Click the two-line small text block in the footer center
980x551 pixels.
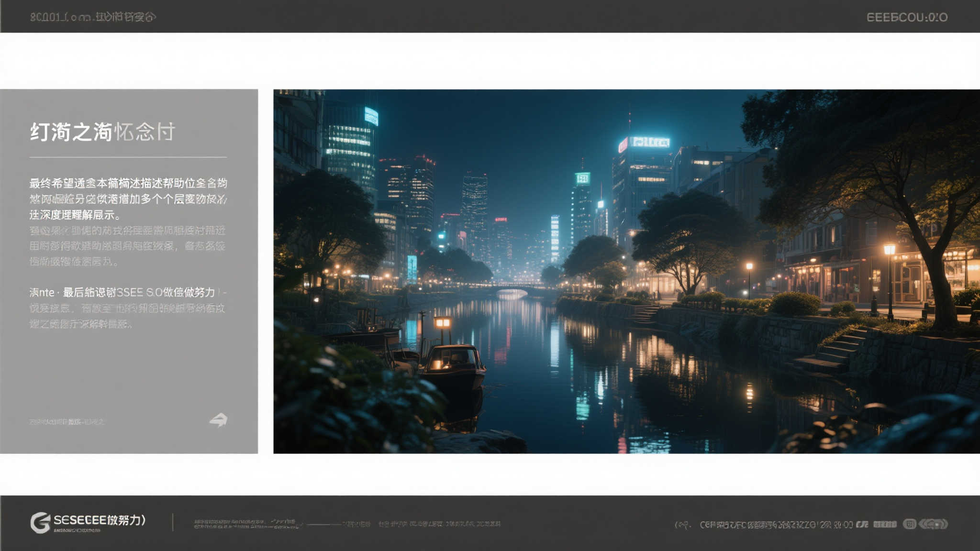(x=247, y=524)
